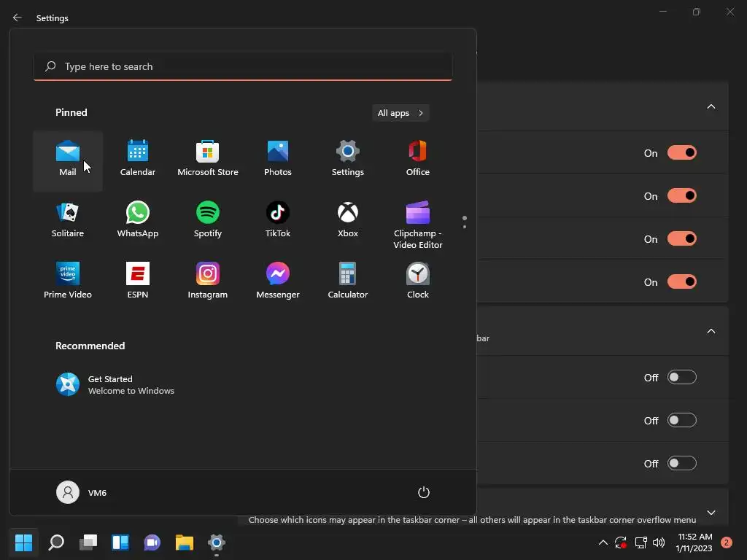This screenshot has width=747, height=560.
Task: Click the Windows Update tray icon
Action: pyautogui.click(x=621, y=542)
